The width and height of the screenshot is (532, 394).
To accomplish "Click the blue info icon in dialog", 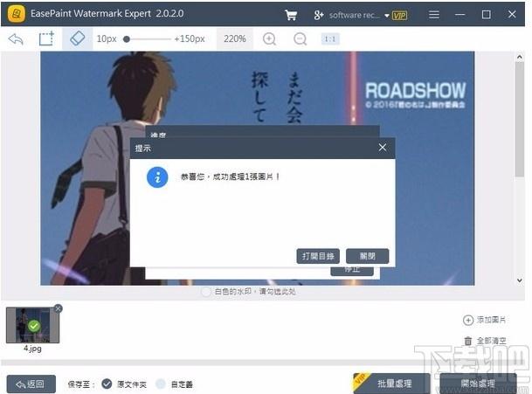I will point(157,177).
